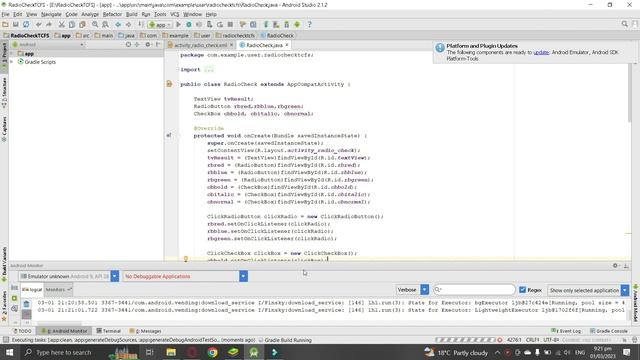Image resolution: width=640 pixels, height=360 pixels.
Task: Click the Synchronize toolbar icon
Action: tap(26, 24)
